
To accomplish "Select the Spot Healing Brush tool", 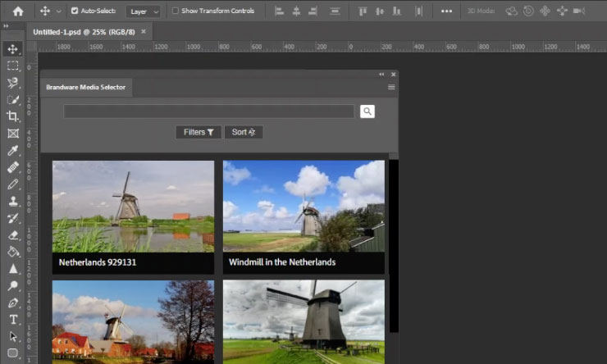I will click(x=13, y=167).
